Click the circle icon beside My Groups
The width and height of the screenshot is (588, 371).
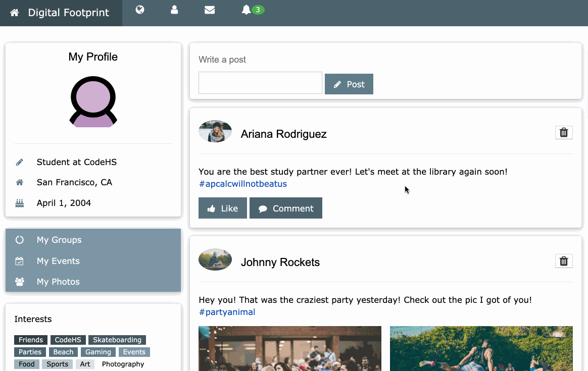point(20,240)
